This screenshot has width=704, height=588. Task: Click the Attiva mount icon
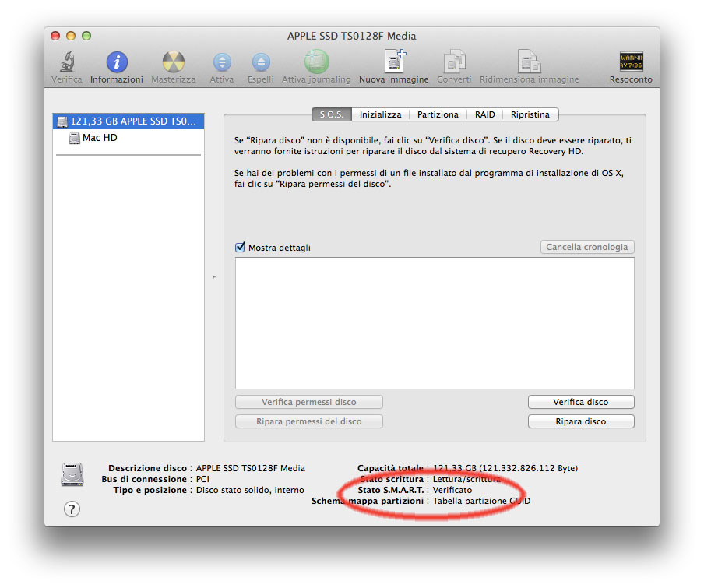coord(222,64)
